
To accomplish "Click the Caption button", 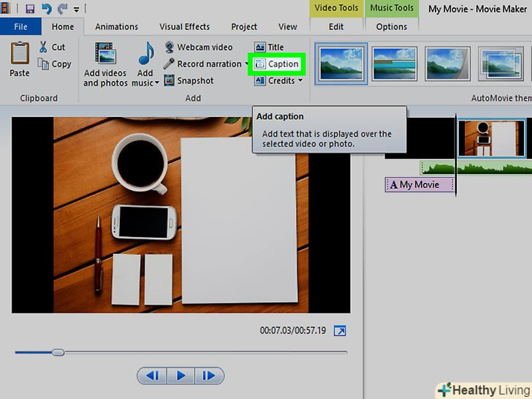I will pos(277,64).
